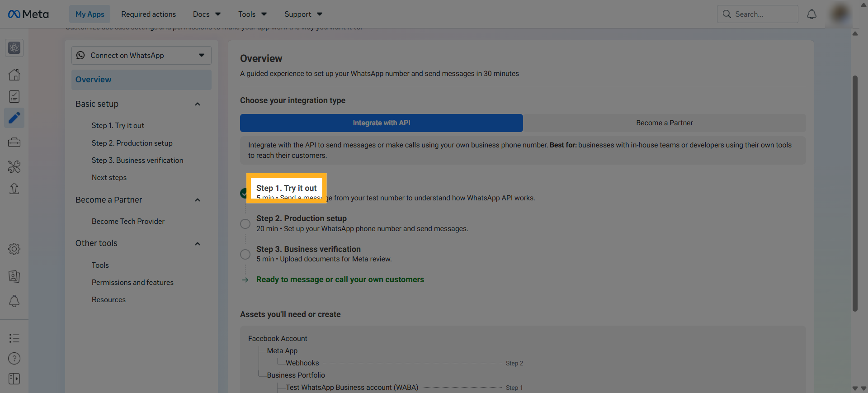Open the alerts bell in left sidebar

click(14, 301)
